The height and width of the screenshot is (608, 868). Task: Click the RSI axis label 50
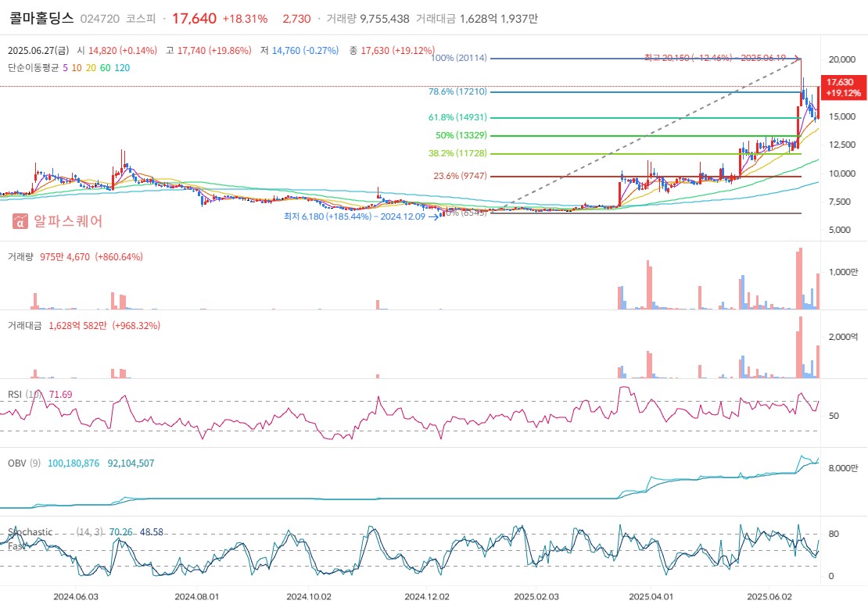point(834,416)
